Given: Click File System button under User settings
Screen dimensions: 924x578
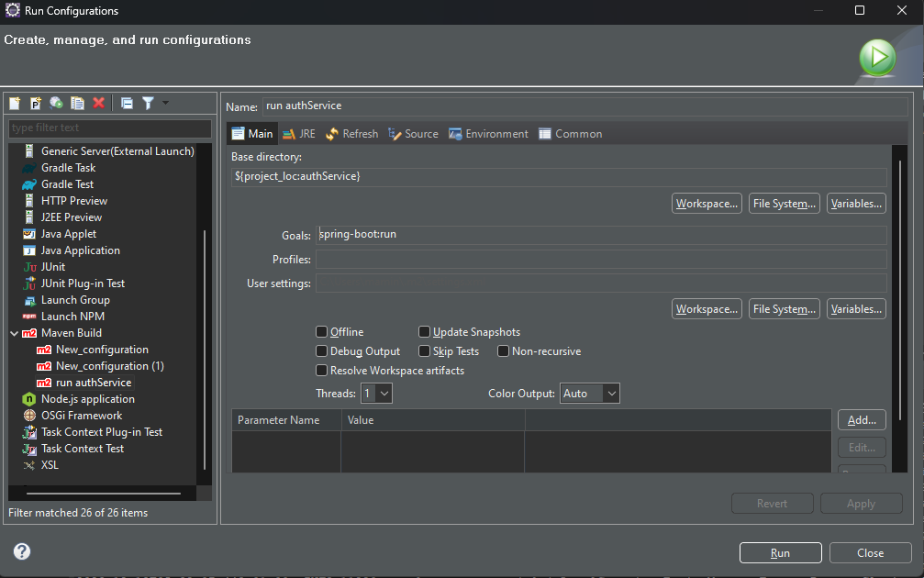Looking at the screenshot, I should (x=785, y=309).
